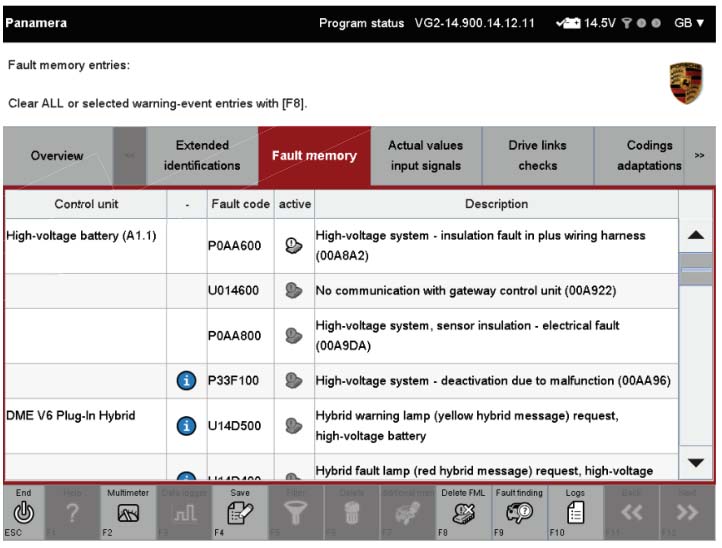Go to Drive links checks tab
The image size is (722, 548).
click(538, 155)
